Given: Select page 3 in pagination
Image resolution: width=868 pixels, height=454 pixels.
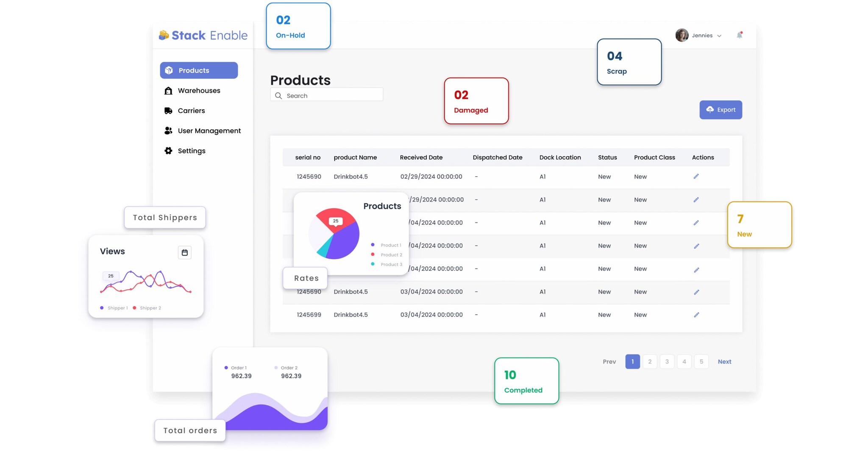Looking at the screenshot, I should pyautogui.click(x=667, y=361).
